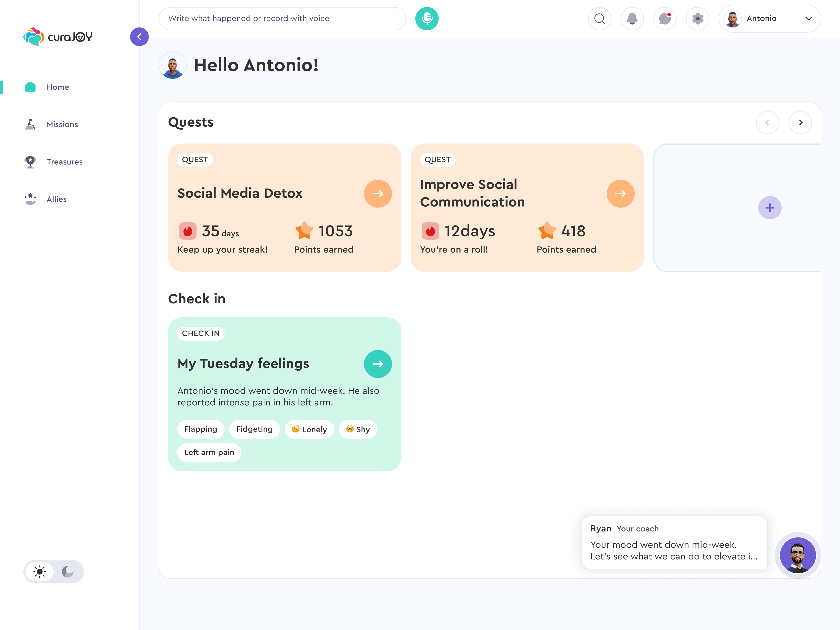Click the Social Media Detox title
Viewport: 840px width, 630px height.
(240, 193)
